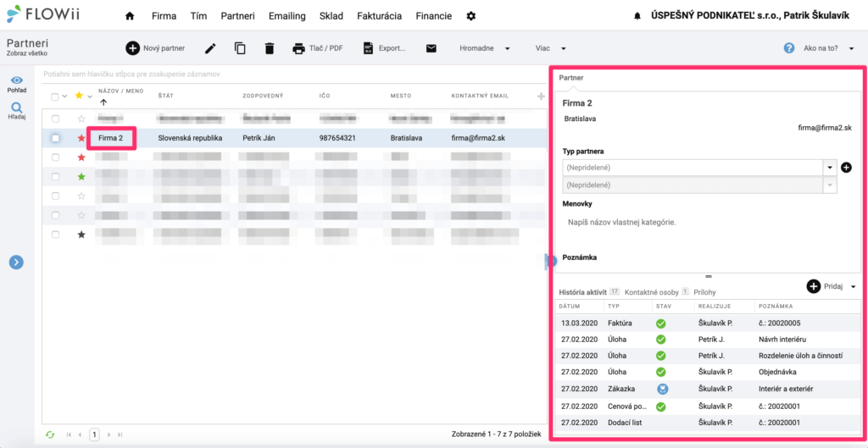The height and width of the screenshot is (448, 868).
Task: Sort by Kontaktný email column header
Action: (x=480, y=96)
